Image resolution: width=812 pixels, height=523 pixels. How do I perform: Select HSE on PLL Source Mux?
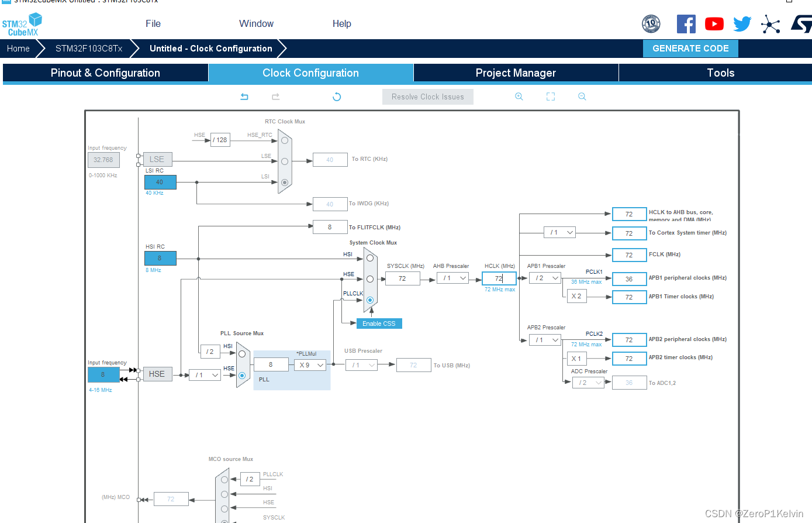coord(242,376)
